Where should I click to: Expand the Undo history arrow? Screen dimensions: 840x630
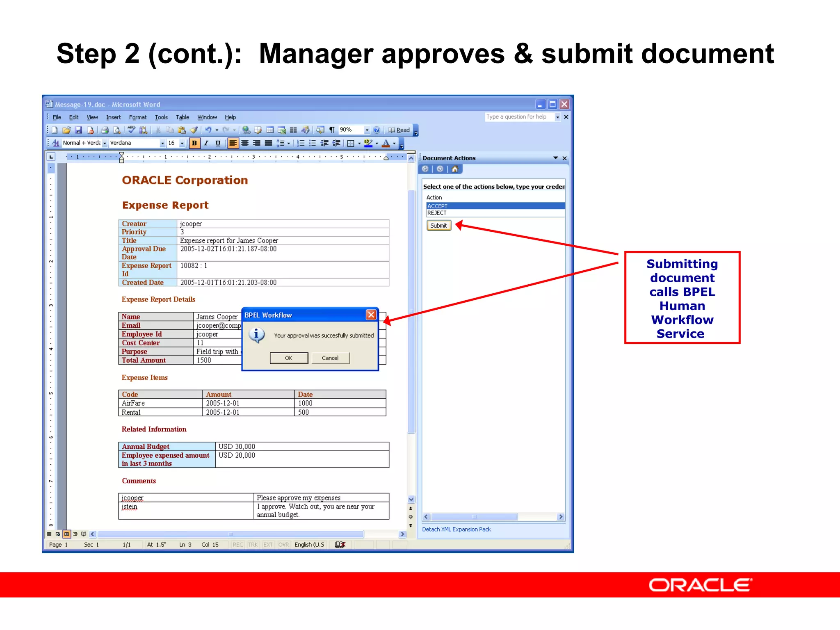[x=217, y=130]
